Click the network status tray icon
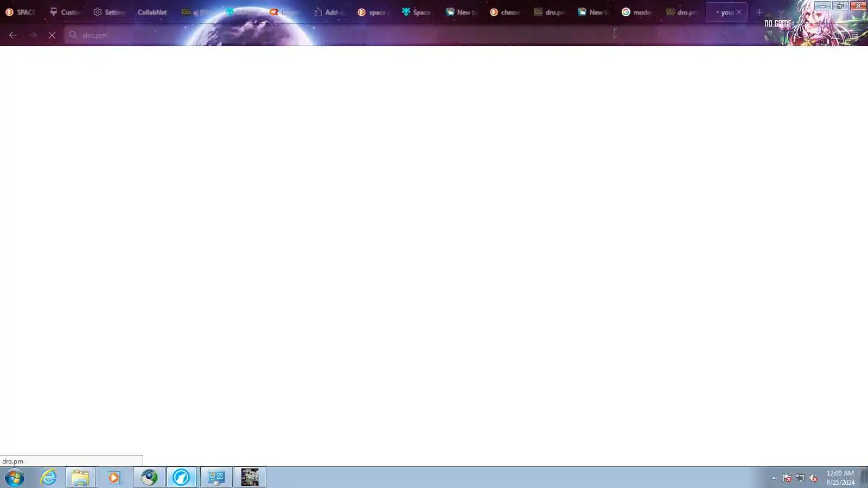The image size is (868, 488). click(x=800, y=478)
